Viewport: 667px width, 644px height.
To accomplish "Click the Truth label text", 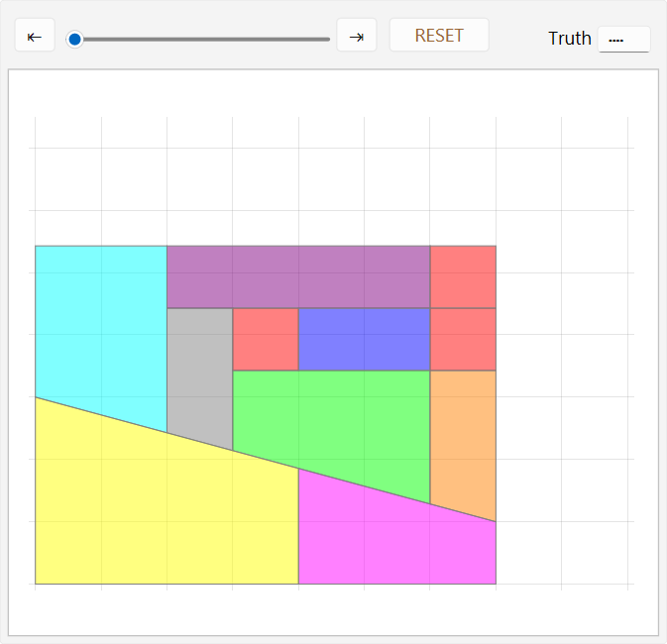I will click(569, 39).
